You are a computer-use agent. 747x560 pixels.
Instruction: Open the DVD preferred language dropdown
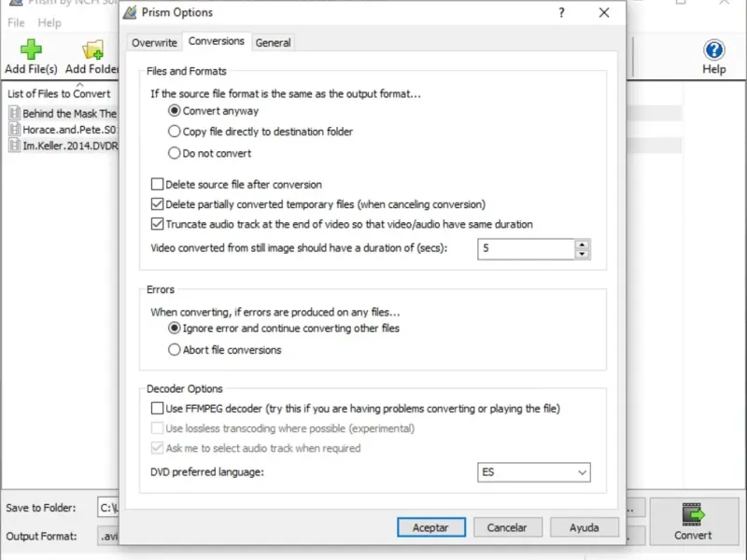coord(534,472)
